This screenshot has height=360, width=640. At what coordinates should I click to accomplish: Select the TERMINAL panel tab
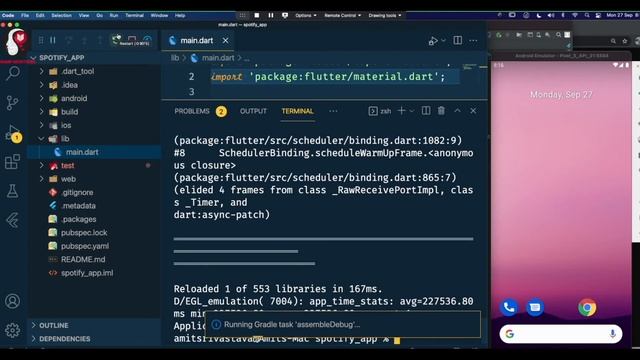tap(298, 111)
